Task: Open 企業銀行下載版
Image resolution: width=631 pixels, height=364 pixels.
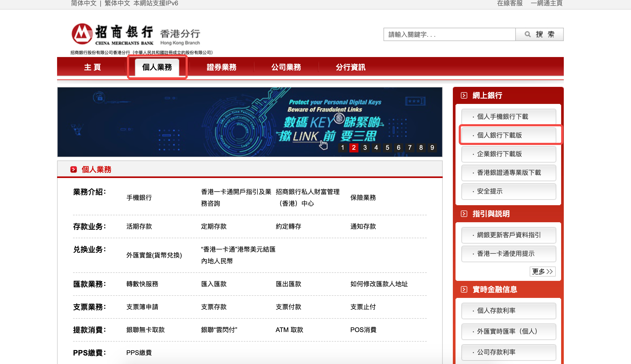Action: pos(509,154)
